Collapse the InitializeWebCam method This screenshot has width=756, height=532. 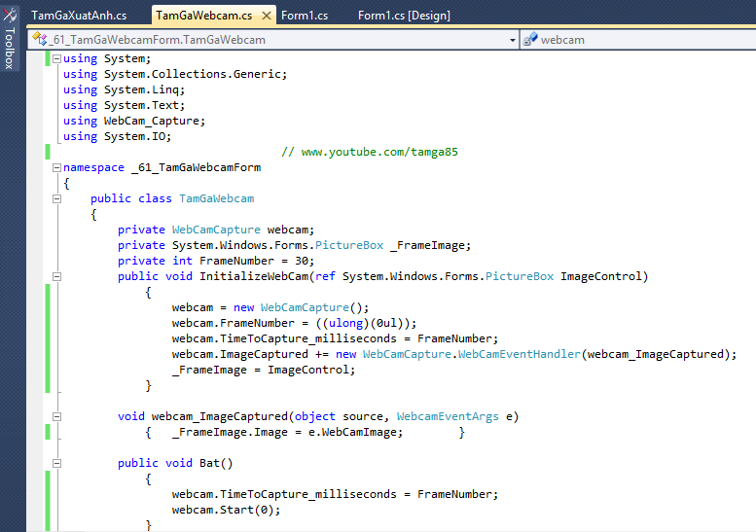(x=56, y=276)
